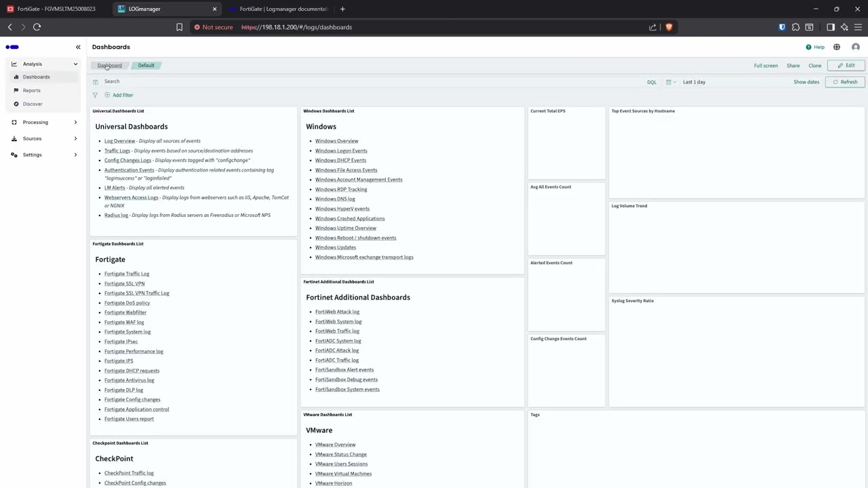Open a new browser tab
This screenshot has width=868, height=488.
click(342, 9)
